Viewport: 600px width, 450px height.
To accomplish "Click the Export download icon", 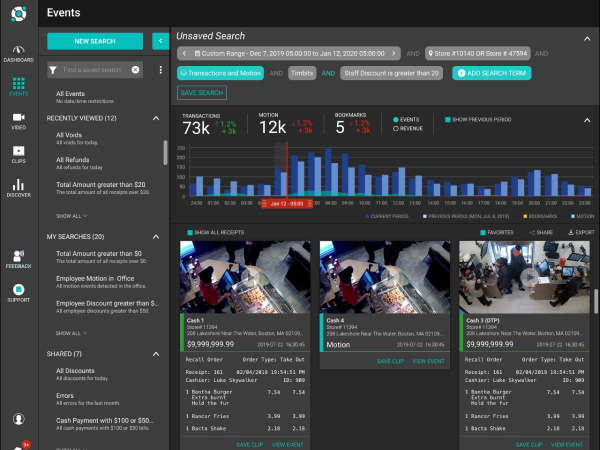I will 571,232.
